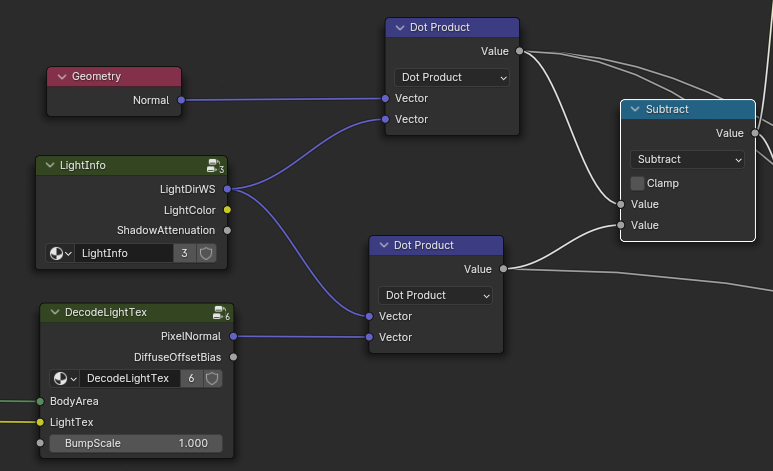Viewport: 773px width, 471px height.
Task: Collapse the Geometry node
Action: [x=62, y=76]
